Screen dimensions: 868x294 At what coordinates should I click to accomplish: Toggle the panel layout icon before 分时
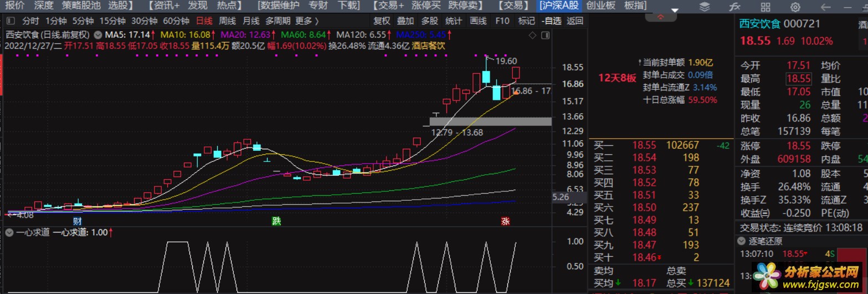pyautogui.click(x=11, y=21)
